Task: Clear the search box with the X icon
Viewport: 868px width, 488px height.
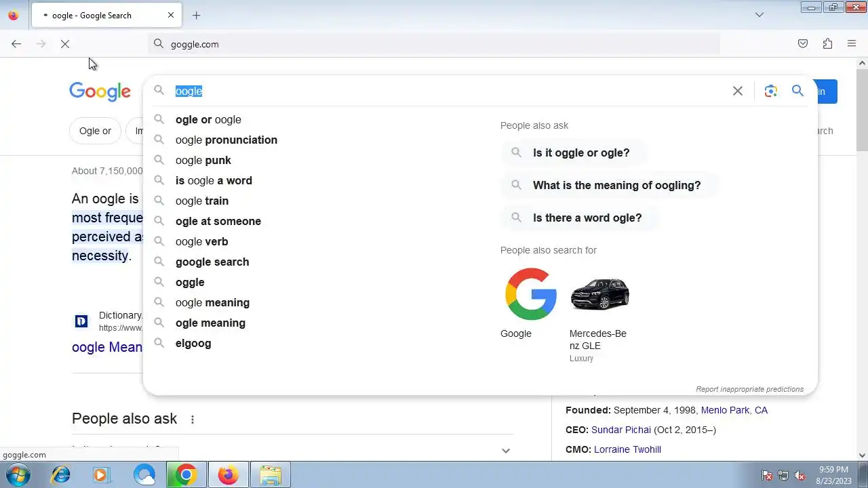Action: (738, 91)
